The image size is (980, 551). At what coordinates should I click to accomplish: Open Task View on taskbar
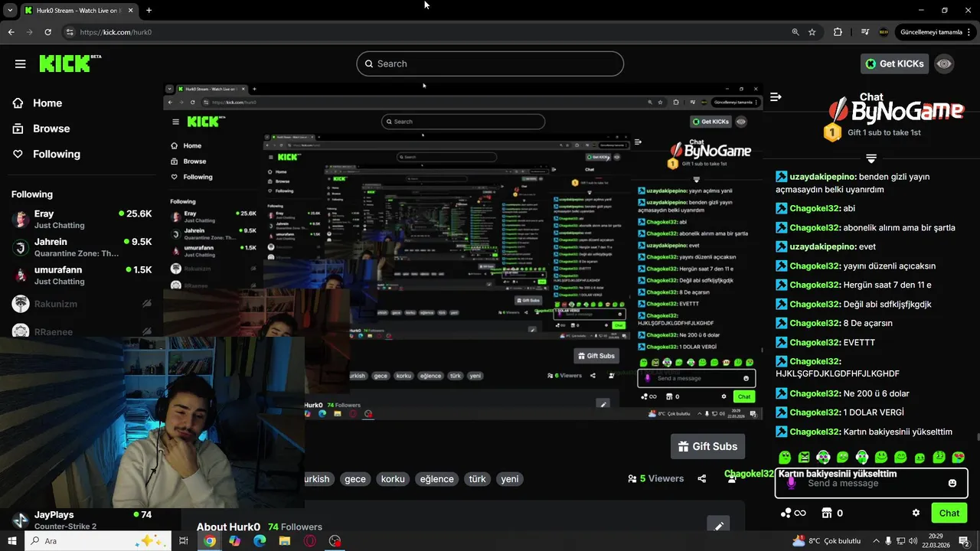tap(184, 541)
